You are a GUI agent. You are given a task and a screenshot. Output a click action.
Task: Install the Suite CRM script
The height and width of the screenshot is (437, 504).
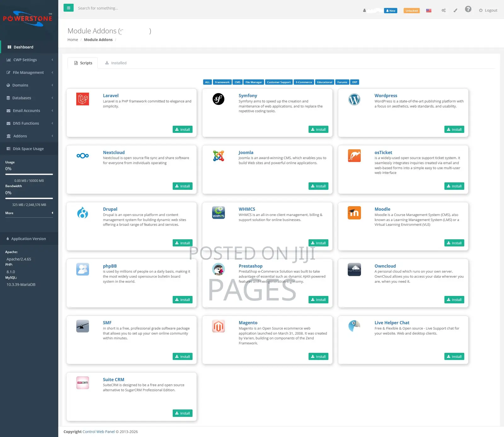pos(182,413)
